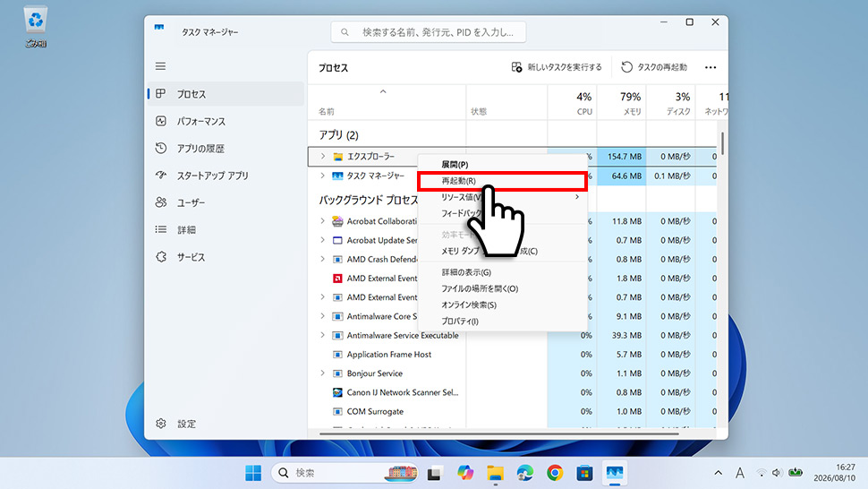Image resolution: width=868 pixels, height=489 pixels.
Task: Open the hamburger navigation menu
Action: click(x=160, y=66)
